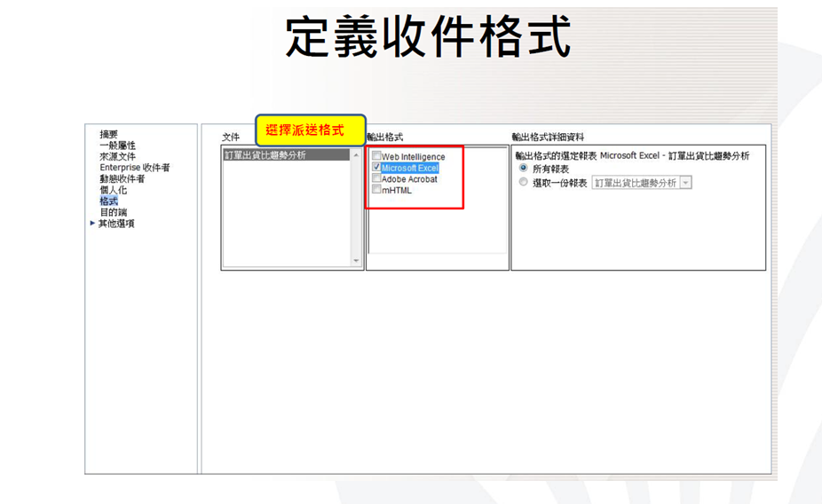Expand the 其他選項 triangle arrow
Image resolution: width=822 pixels, height=504 pixels.
92,224
